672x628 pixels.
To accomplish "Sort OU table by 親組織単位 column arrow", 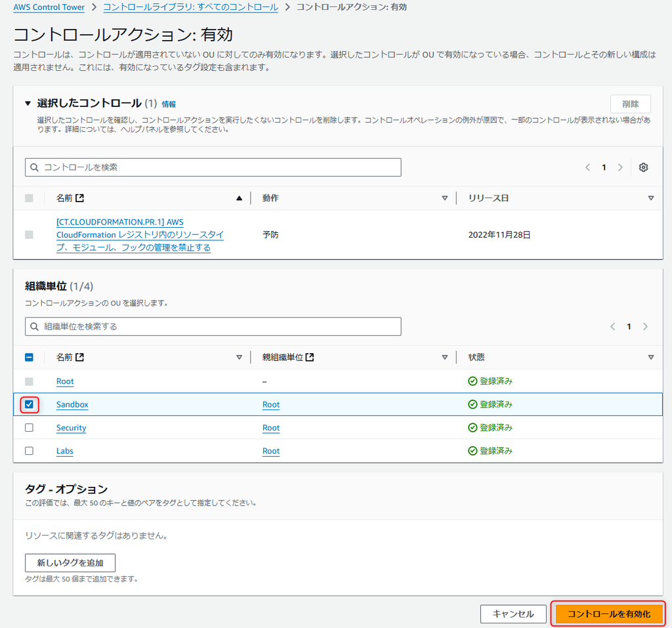I will 445,358.
